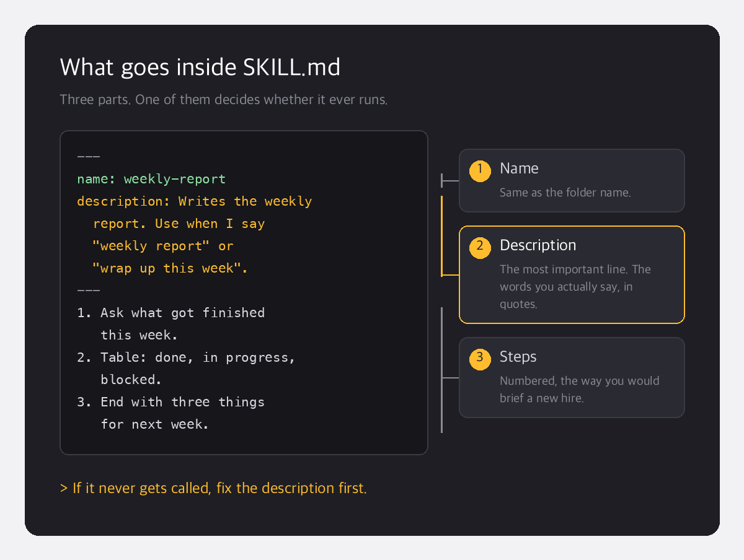Click the text 'The most important line. The'

pos(575,269)
